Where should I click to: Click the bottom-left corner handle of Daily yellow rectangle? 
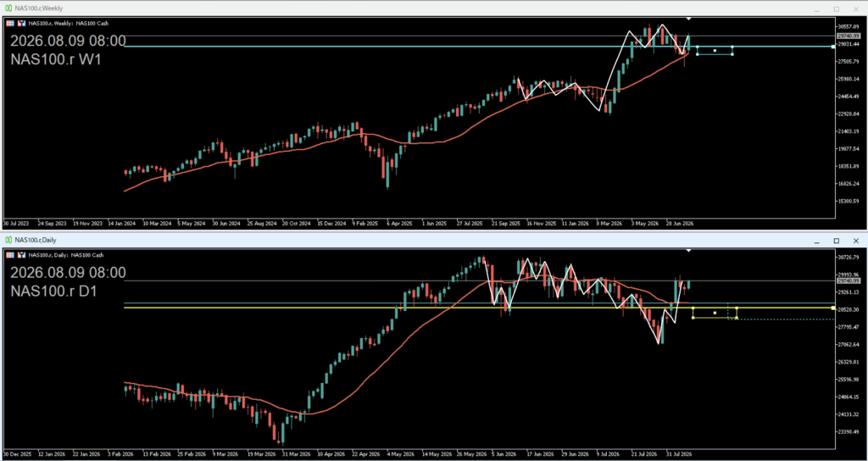693,318
